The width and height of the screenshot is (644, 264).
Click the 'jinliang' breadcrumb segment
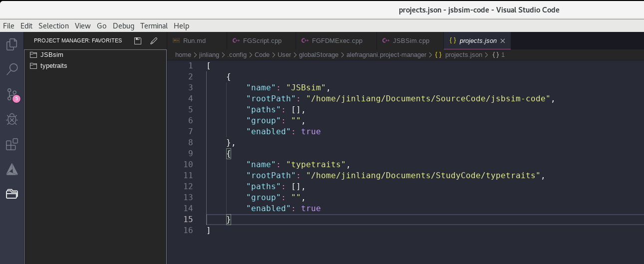pos(209,55)
